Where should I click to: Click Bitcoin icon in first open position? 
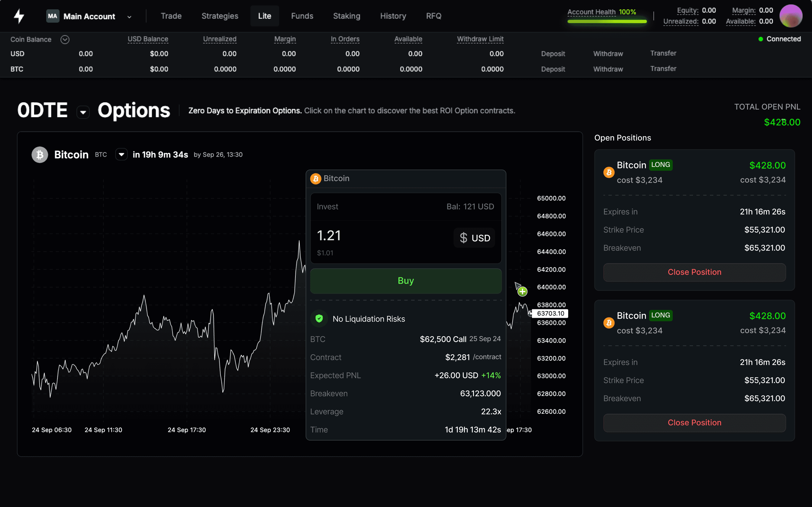[609, 172]
